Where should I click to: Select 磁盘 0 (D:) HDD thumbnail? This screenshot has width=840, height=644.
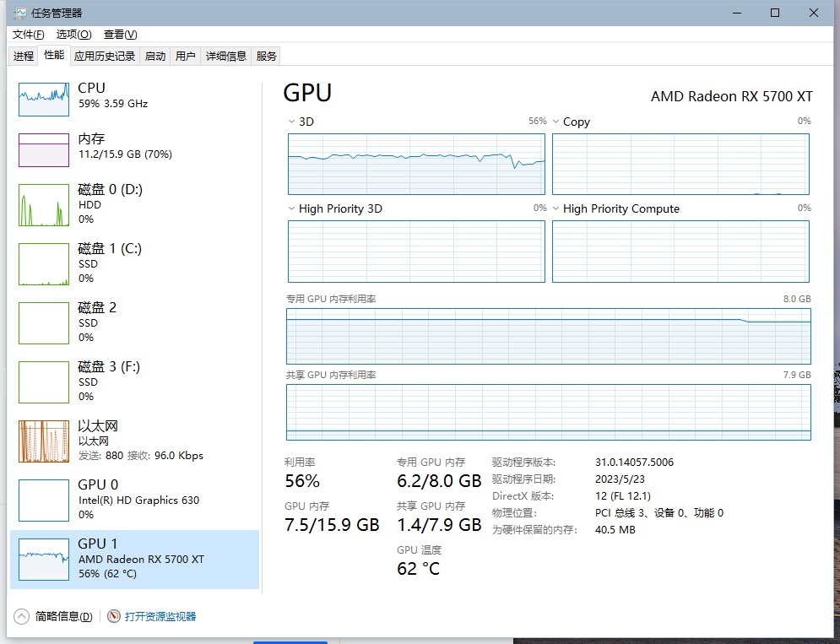pos(44,205)
